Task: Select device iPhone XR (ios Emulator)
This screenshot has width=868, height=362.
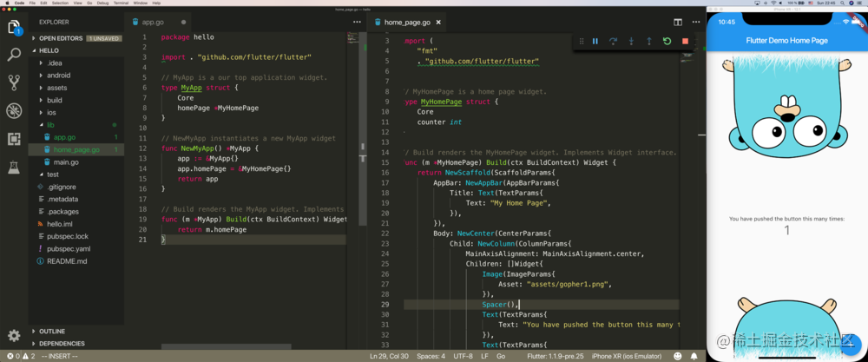Action: [627, 357]
